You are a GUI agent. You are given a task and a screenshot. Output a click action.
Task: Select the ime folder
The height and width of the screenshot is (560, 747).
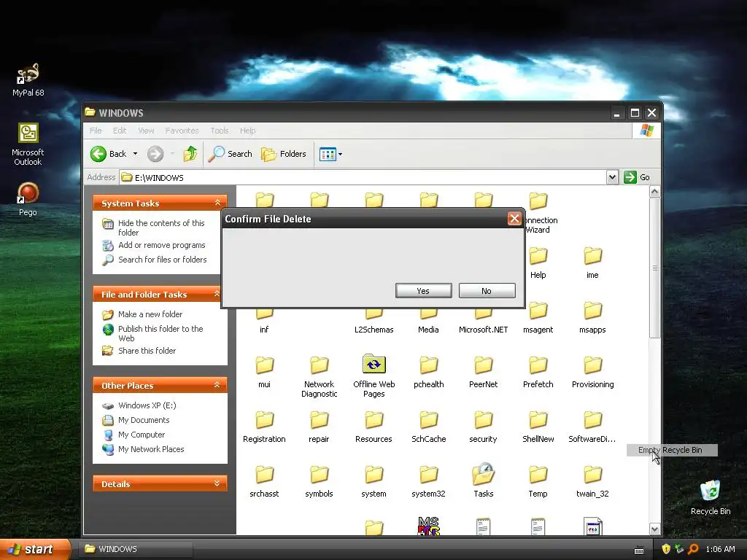592,262
